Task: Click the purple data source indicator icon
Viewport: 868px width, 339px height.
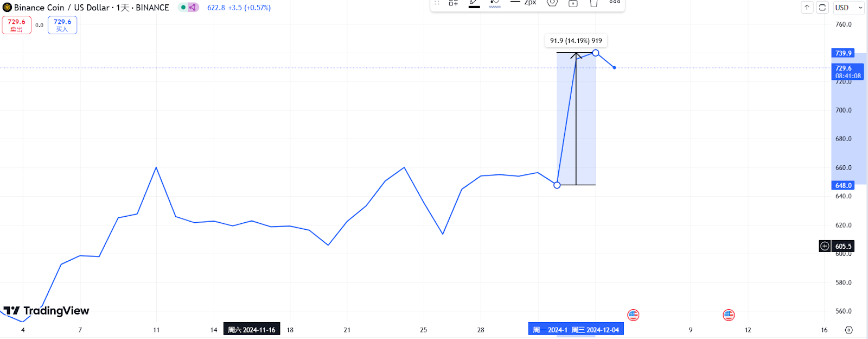Action: (193, 8)
